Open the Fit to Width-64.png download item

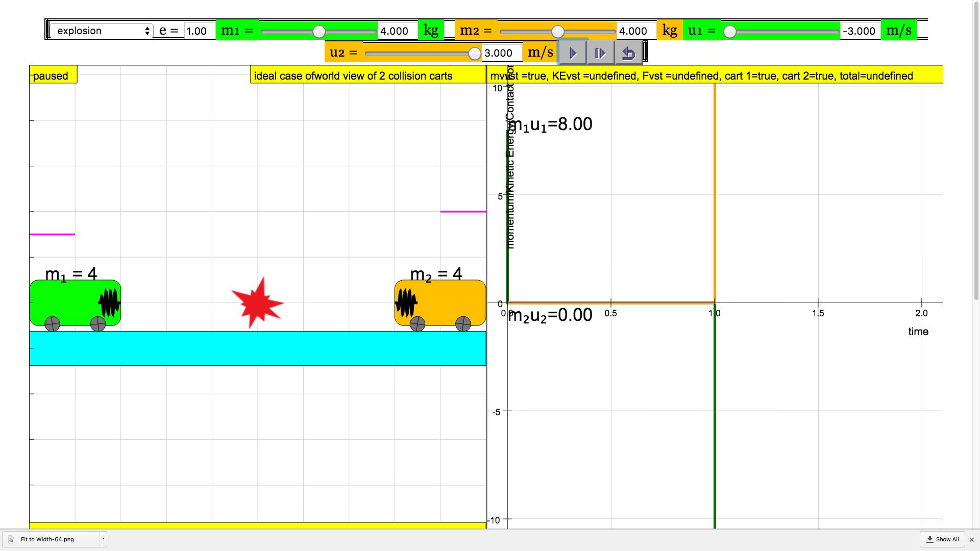tap(51, 539)
